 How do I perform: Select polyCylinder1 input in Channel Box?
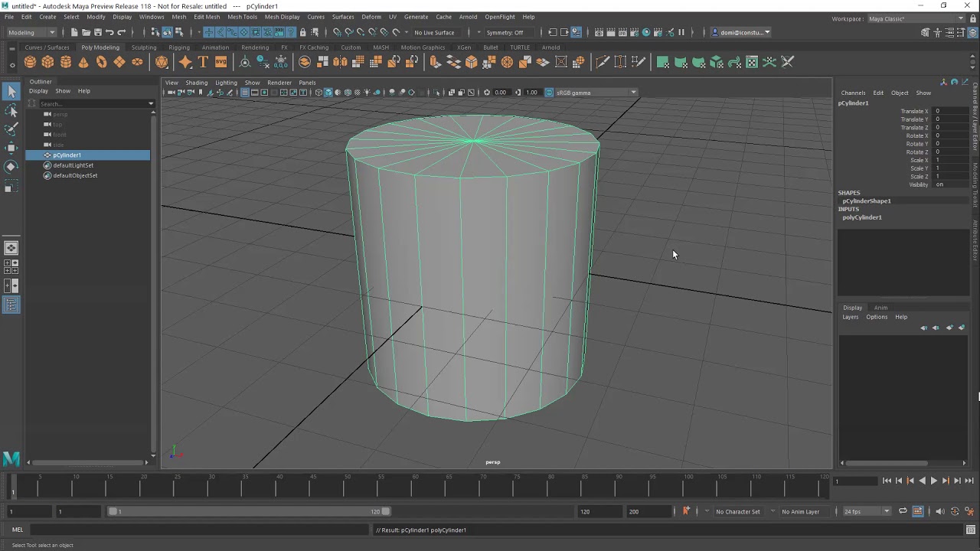tap(862, 217)
